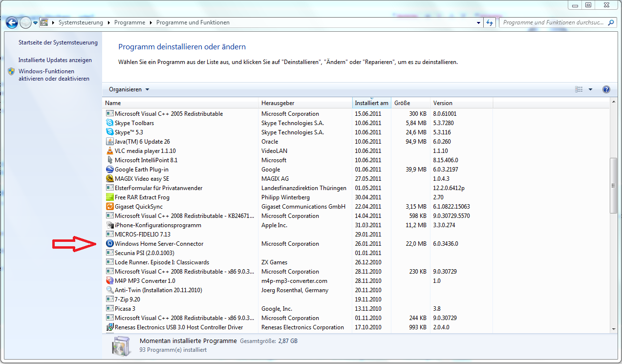Click the Gigaset QuickSync icon

coord(110,207)
